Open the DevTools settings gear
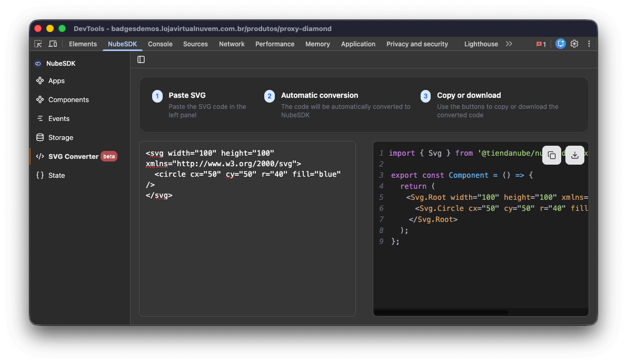 574,44
